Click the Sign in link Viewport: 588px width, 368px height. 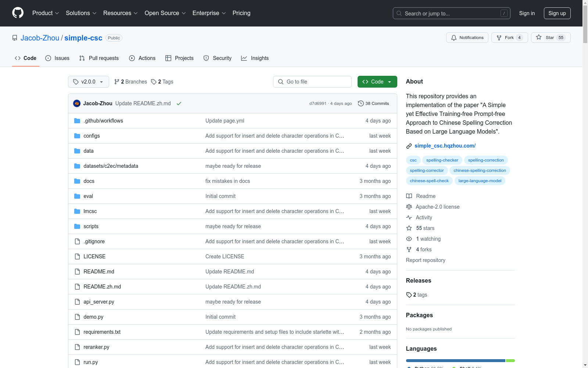[x=527, y=13]
